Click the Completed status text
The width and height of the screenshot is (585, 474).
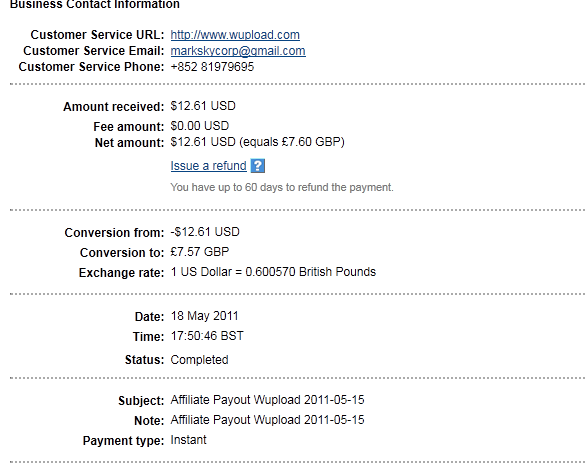(199, 360)
